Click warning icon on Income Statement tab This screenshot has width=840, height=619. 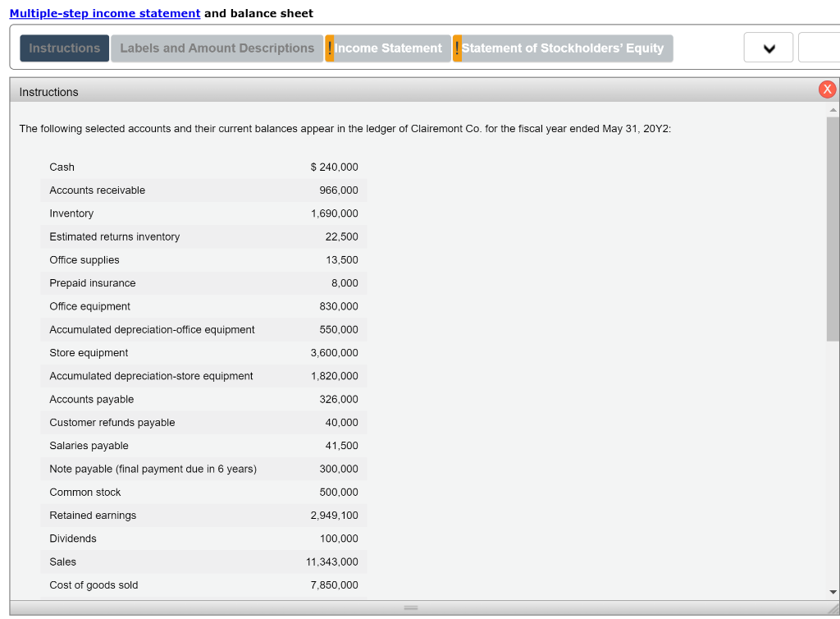[330, 48]
